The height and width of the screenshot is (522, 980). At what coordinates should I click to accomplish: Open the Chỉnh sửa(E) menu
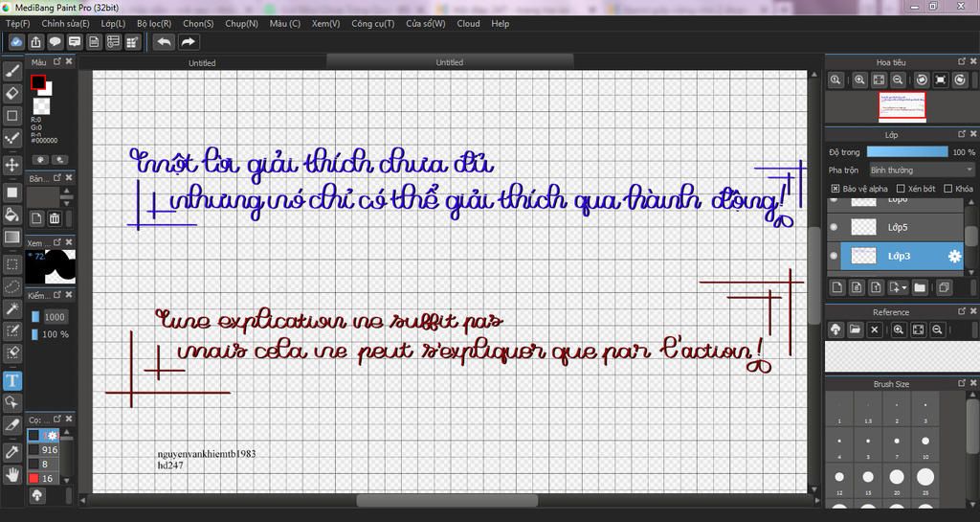(x=66, y=24)
